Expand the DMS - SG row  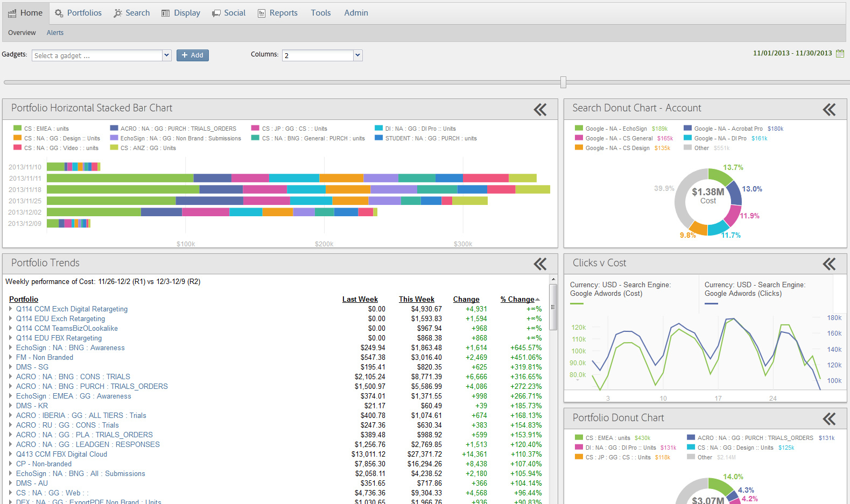(11, 367)
